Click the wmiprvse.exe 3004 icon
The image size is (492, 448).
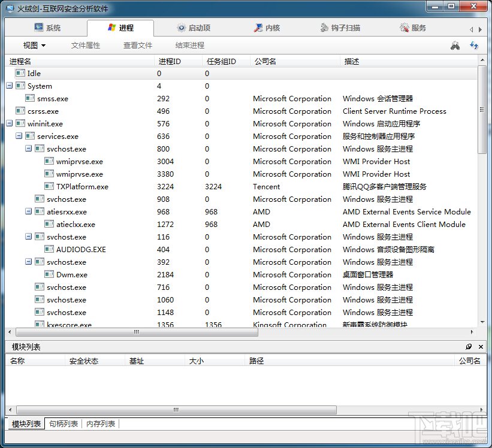coord(49,161)
